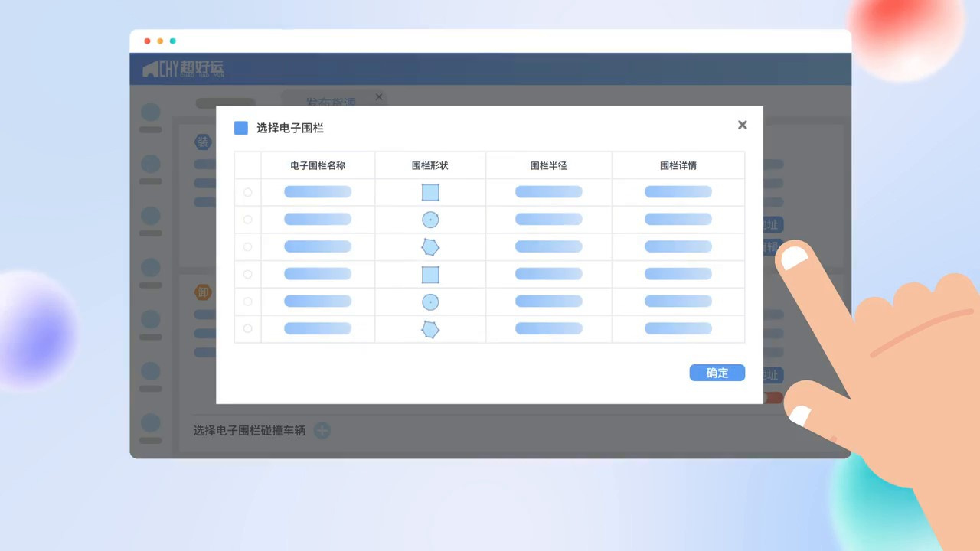Click the circle fence shape icon in second row
Screen dimensions: 980x551
tap(430, 220)
